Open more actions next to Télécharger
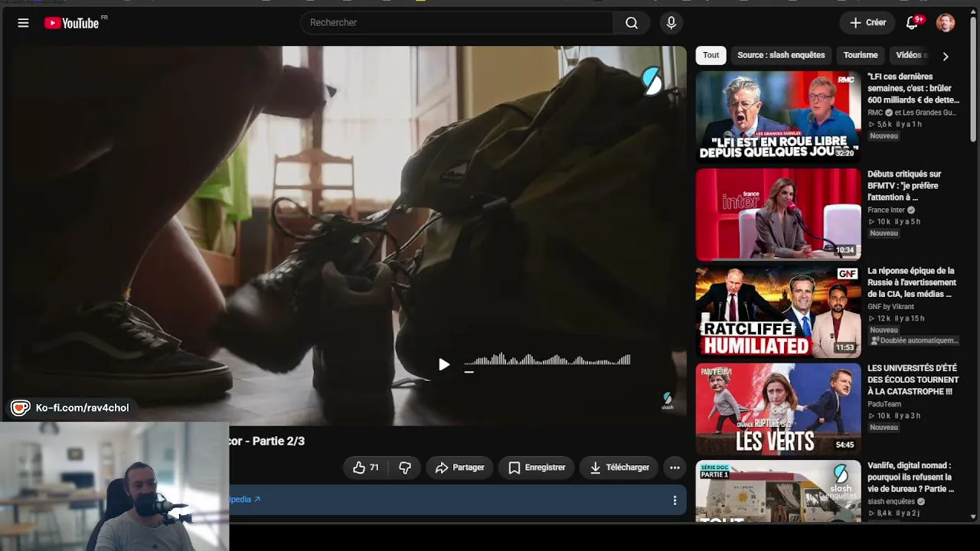Screen dimensions: 980x551 pyautogui.click(x=675, y=468)
